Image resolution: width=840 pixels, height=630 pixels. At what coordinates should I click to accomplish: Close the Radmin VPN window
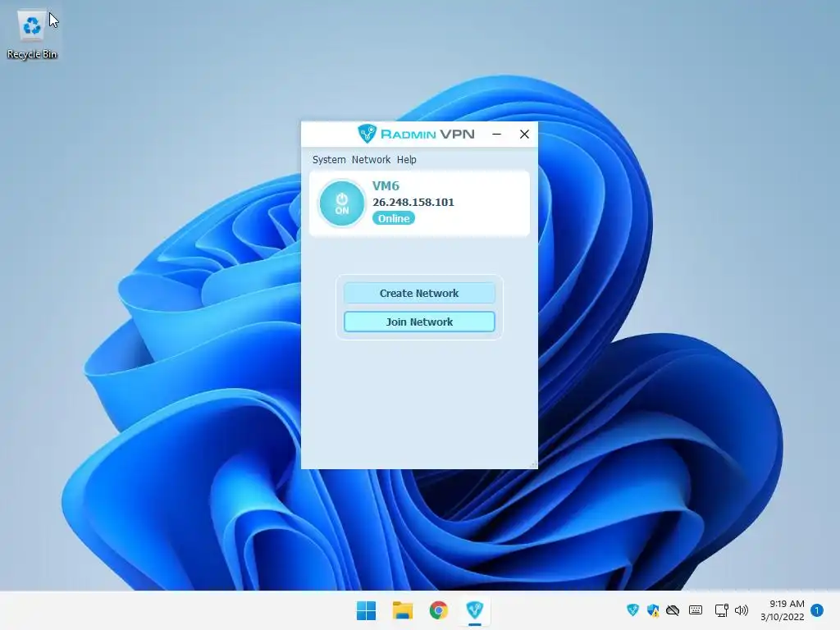(x=524, y=134)
